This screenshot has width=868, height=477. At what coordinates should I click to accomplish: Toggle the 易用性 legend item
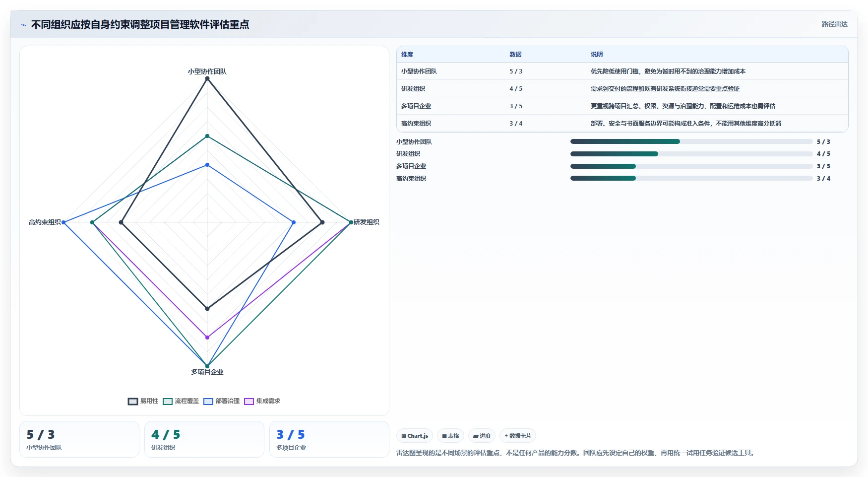[x=143, y=401]
